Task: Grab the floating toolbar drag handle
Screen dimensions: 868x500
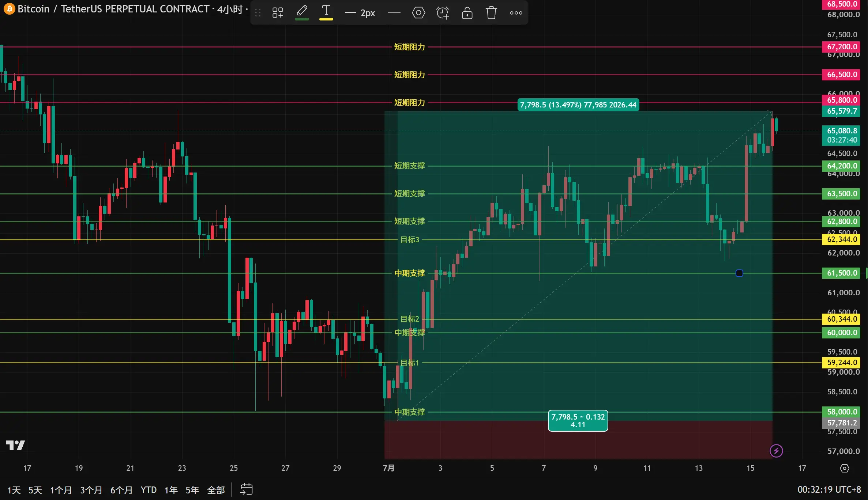Action: point(258,13)
